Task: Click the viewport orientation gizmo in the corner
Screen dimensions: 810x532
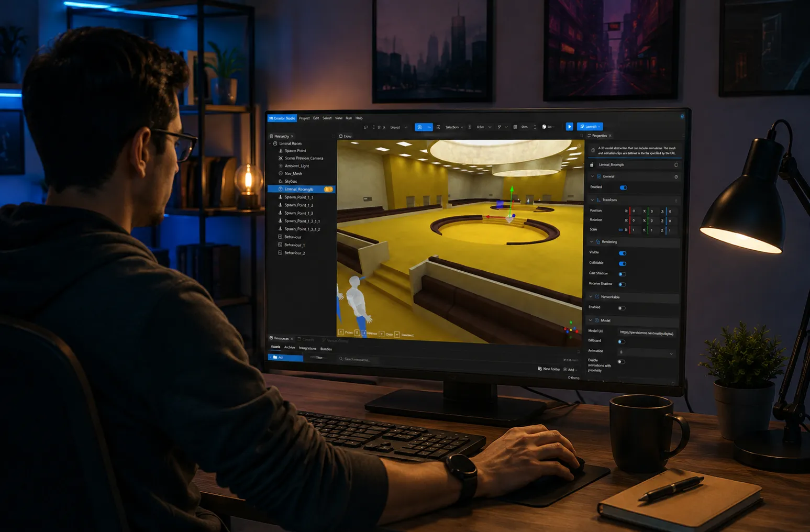Action: pyautogui.click(x=570, y=329)
